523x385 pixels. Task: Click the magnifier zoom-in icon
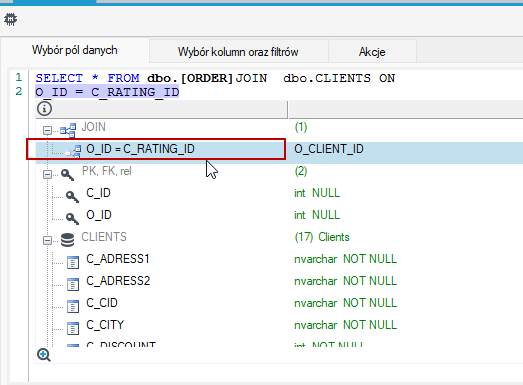(x=44, y=355)
